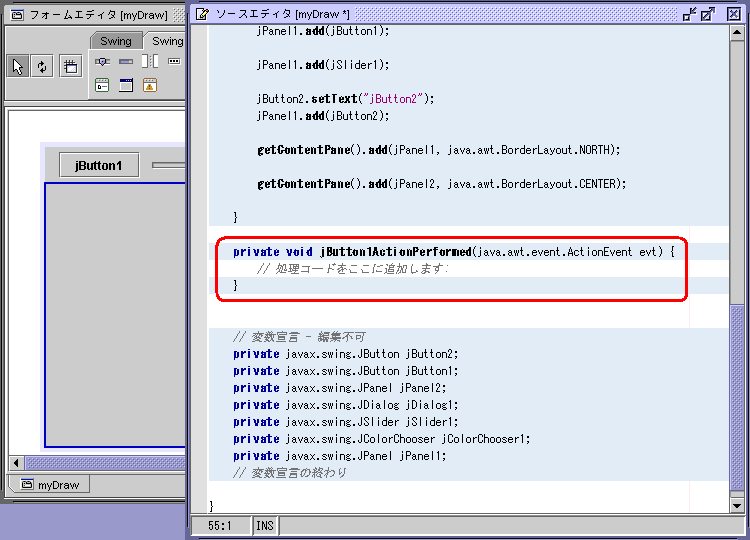
Task: Close the Source Editor window
Action: [734, 14]
